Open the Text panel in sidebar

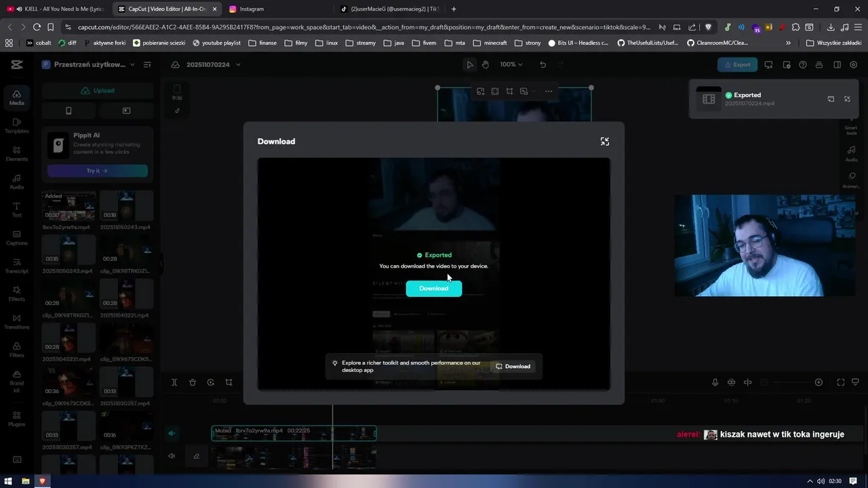pyautogui.click(x=17, y=210)
